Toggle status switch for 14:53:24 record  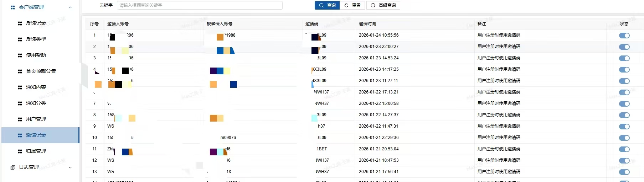pos(624,58)
